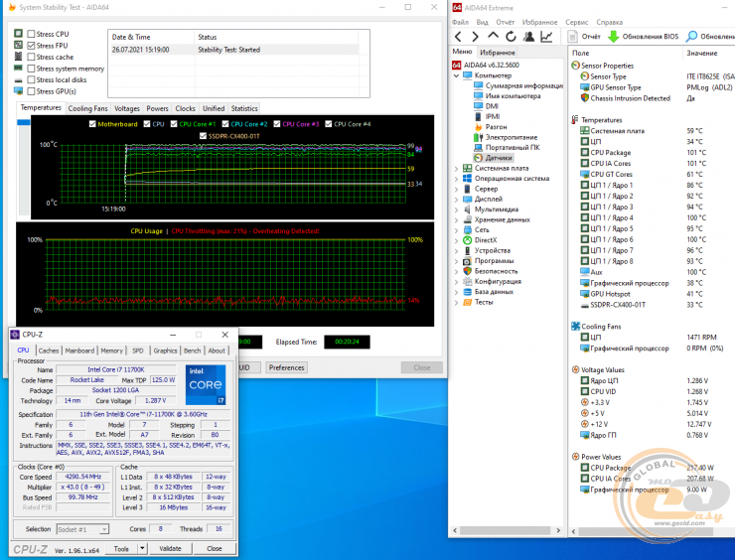Collapse the Компьютер tree node
735x560 pixels.
(456, 75)
